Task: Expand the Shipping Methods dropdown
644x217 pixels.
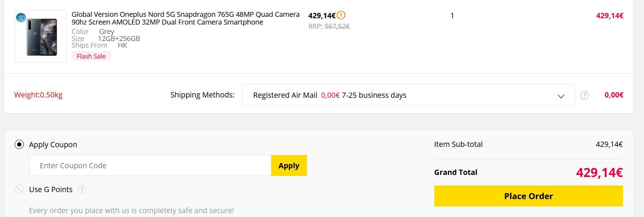Action: tap(408, 95)
